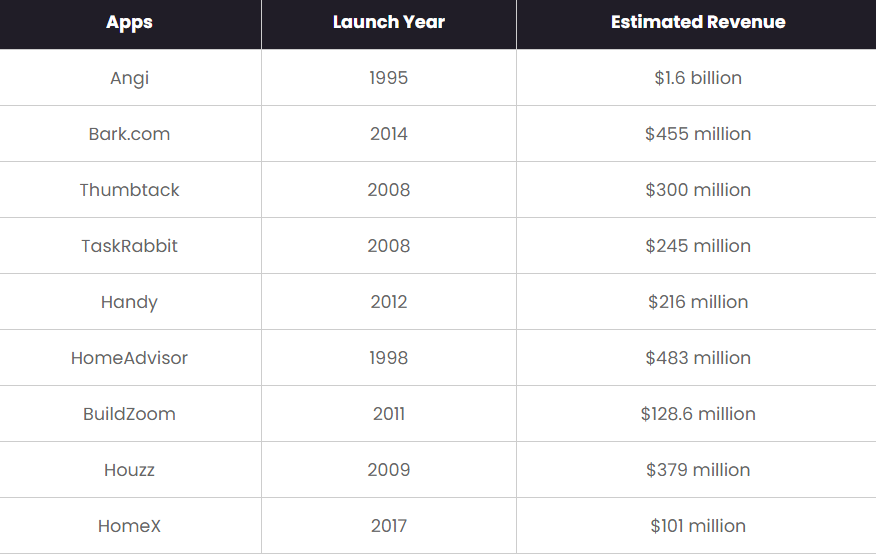Select HomeAdvisor in the table
Viewport: 876px width, 555px height.
129,358
